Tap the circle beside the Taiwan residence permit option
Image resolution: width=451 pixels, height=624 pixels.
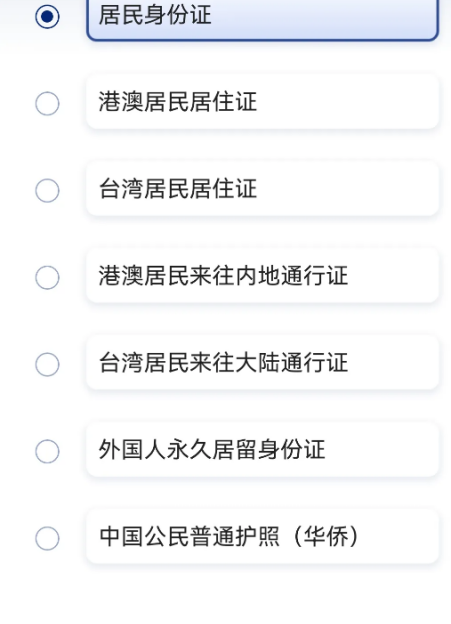point(47,190)
